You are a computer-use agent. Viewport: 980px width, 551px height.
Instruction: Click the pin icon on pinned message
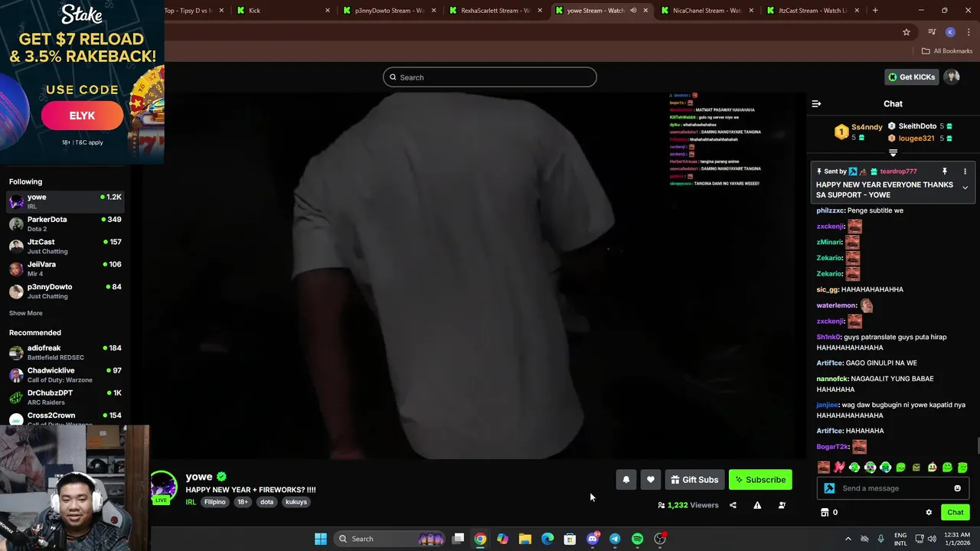(x=944, y=171)
